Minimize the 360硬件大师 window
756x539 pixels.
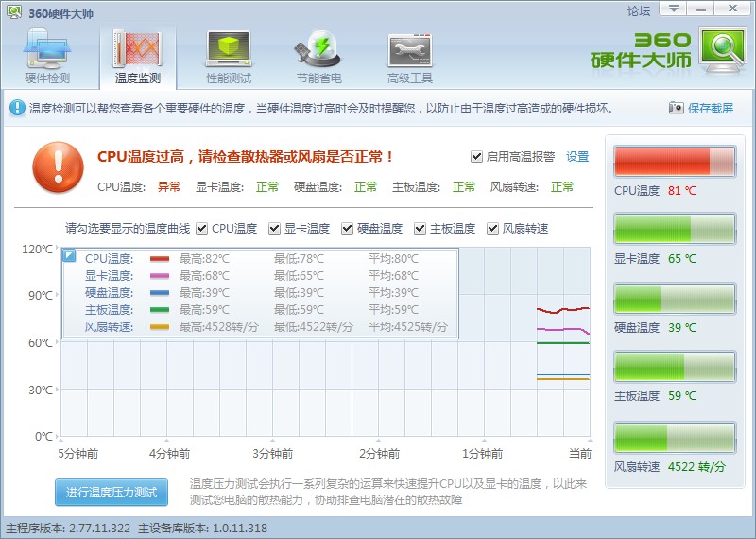701,9
